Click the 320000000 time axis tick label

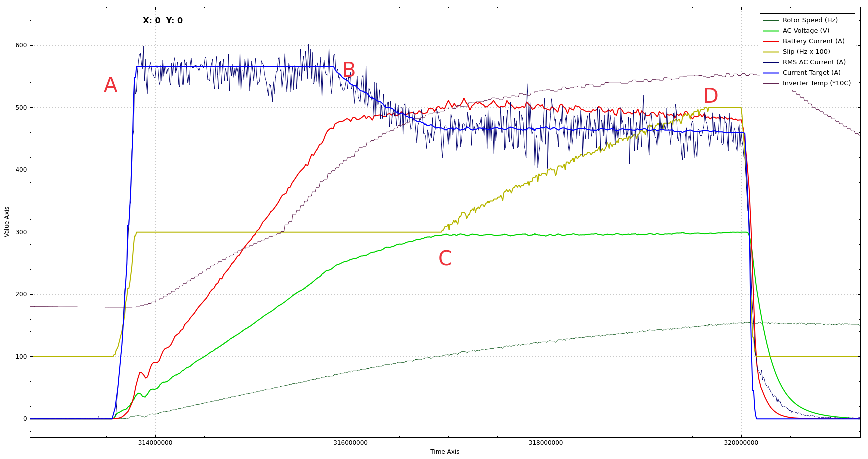coord(741,443)
